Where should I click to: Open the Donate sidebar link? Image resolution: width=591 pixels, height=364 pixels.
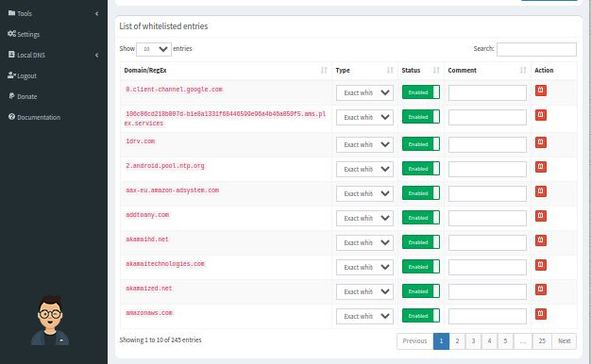pos(54,96)
